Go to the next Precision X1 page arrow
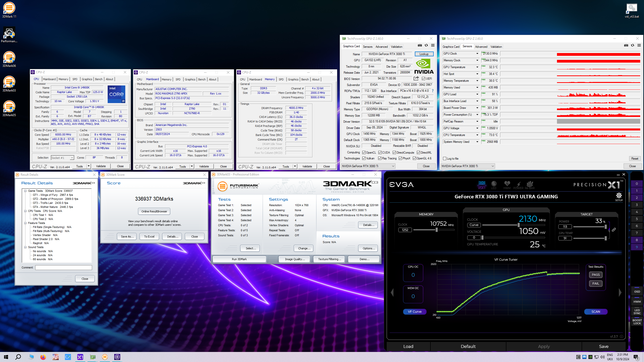Image resolution: width=644 pixels, height=362 pixels. (x=620, y=292)
